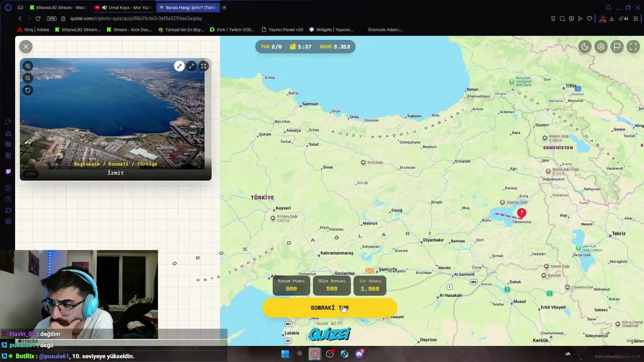Screen dimensions: 644x362
Task: Open Opera menu logo
Action: (x=8, y=8)
